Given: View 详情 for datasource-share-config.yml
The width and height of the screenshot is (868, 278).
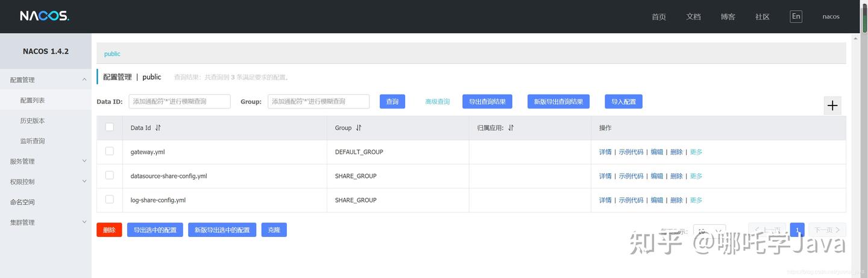Looking at the screenshot, I should pos(605,176).
